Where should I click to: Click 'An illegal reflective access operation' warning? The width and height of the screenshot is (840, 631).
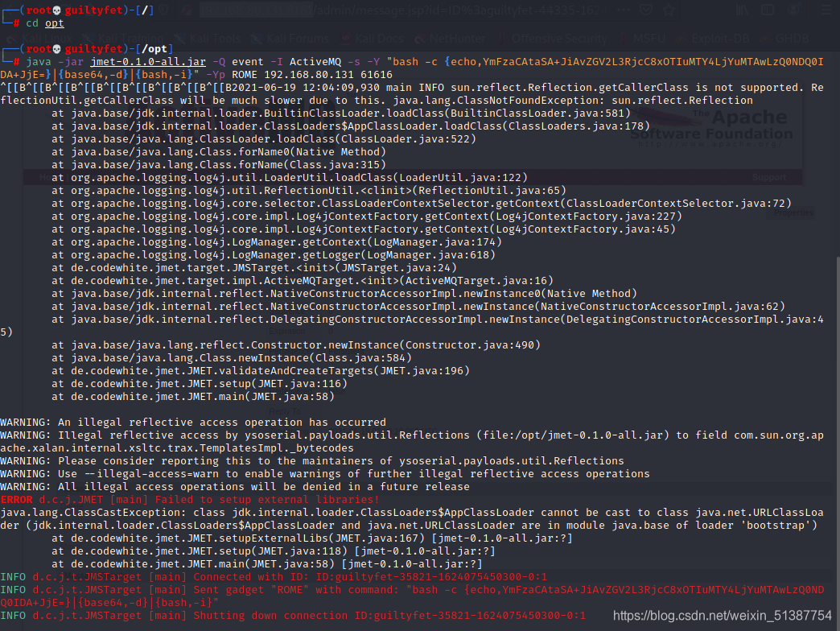tap(193, 423)
